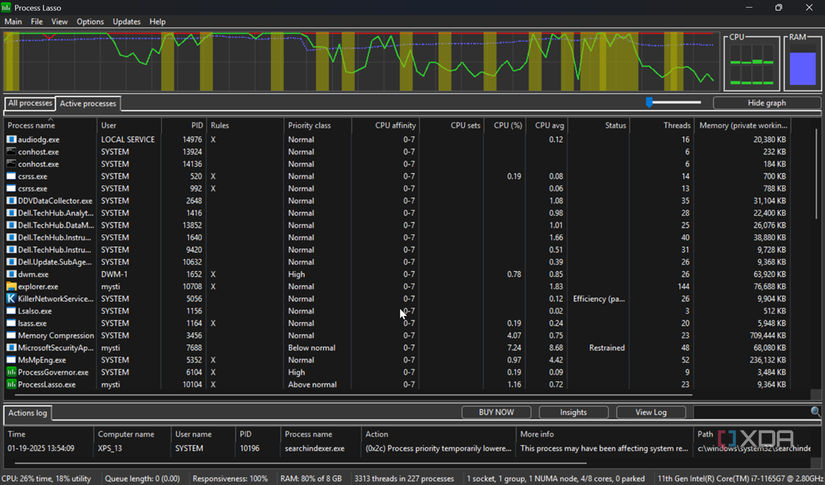Open the View menu
825x485 pixels.
[60, 21]
